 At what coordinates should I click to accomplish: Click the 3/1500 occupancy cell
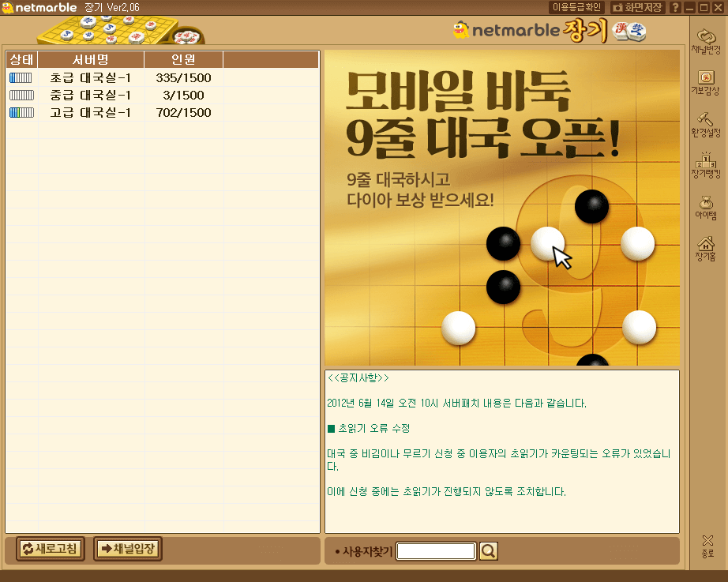(183, 96)
